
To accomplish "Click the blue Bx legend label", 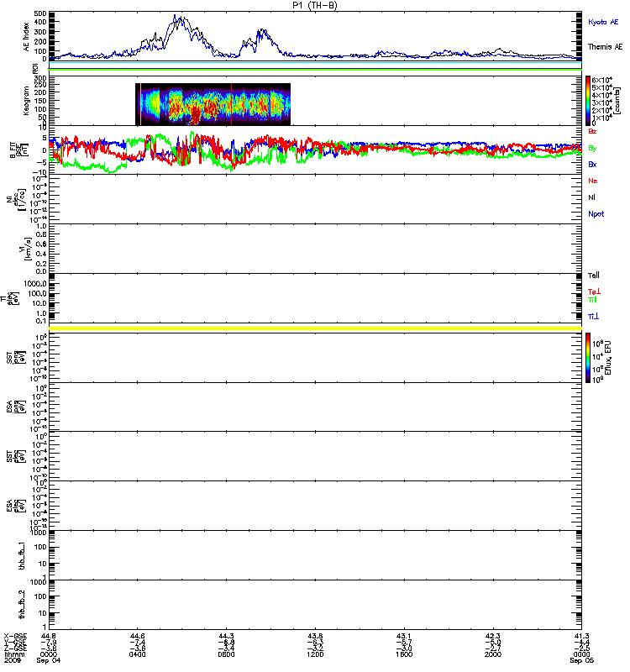I will click(x=592, y=165).
